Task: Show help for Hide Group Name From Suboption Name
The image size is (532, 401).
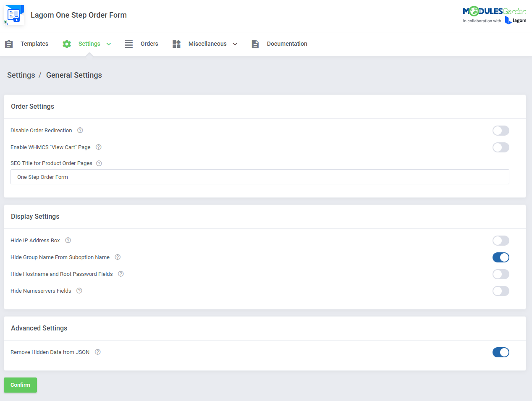Action: coord(118,257)
